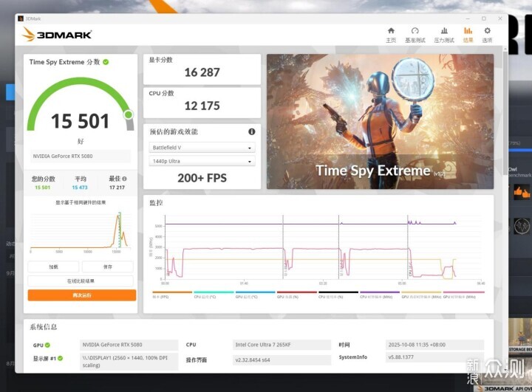
Task: Click the 显卡分数 value 16 287
Action: [202, 72]
